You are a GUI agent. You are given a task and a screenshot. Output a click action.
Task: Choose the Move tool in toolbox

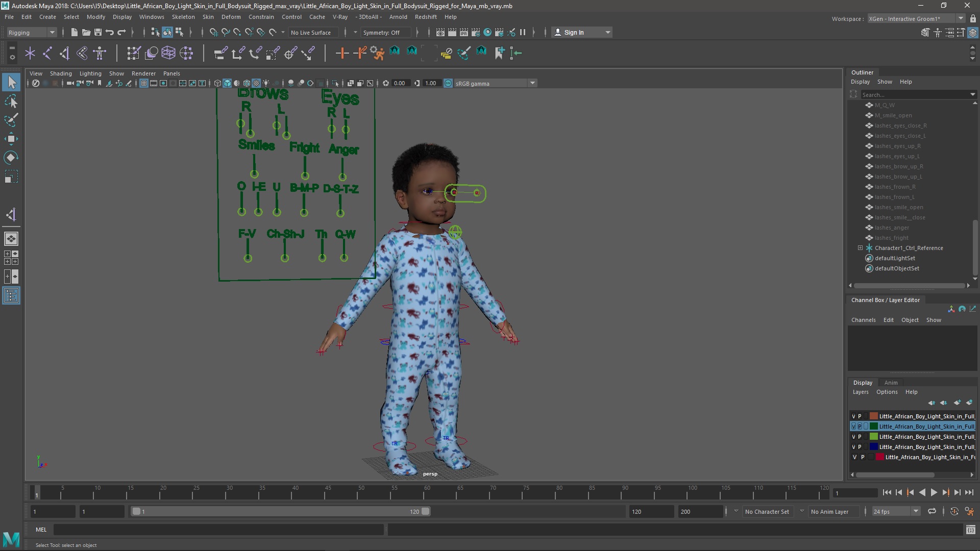tap(11, 139)
